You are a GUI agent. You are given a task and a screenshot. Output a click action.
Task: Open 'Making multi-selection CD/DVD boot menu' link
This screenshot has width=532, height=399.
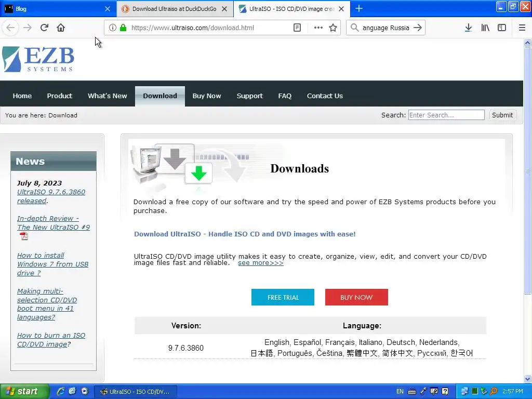[47, 304]
